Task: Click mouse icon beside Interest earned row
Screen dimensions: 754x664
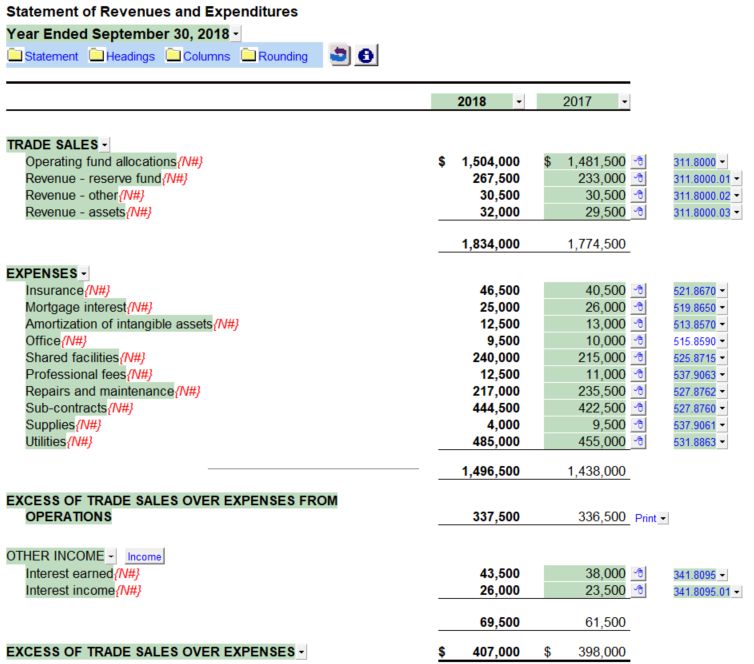Action: (638, 574)
